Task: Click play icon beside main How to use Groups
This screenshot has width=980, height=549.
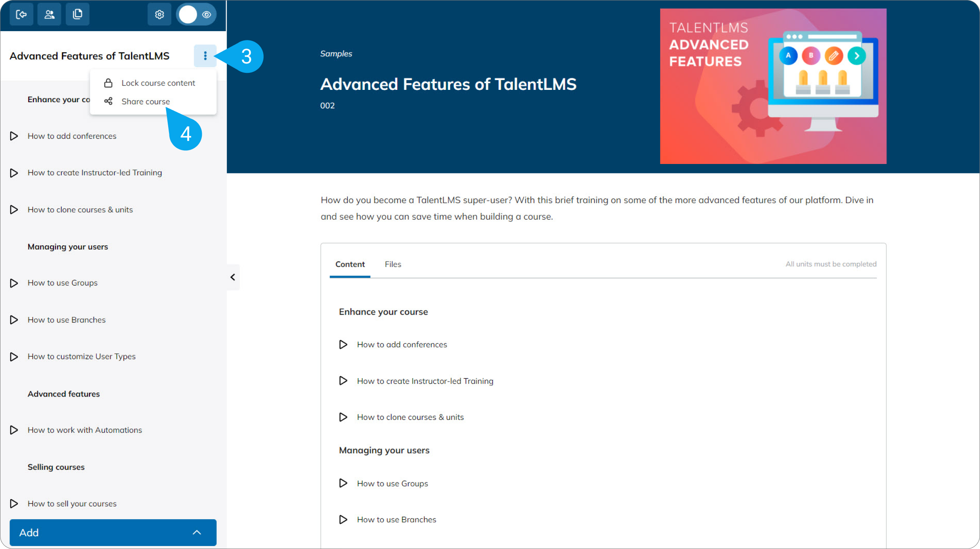Action: 343,483
